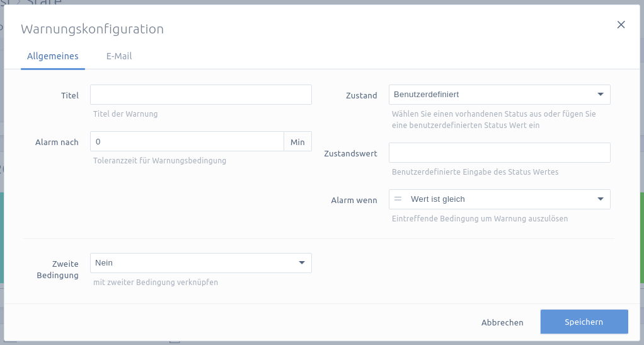Click into the Alarm nach minutes field
The height and width of the screenshot is (345, 644).
(x=187, y=141)
